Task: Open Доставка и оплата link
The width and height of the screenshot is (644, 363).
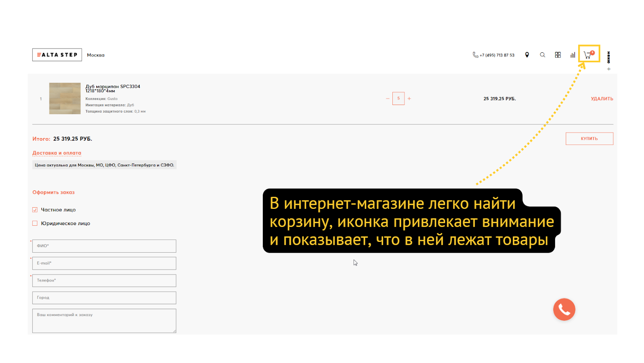Action: point(57,153)
